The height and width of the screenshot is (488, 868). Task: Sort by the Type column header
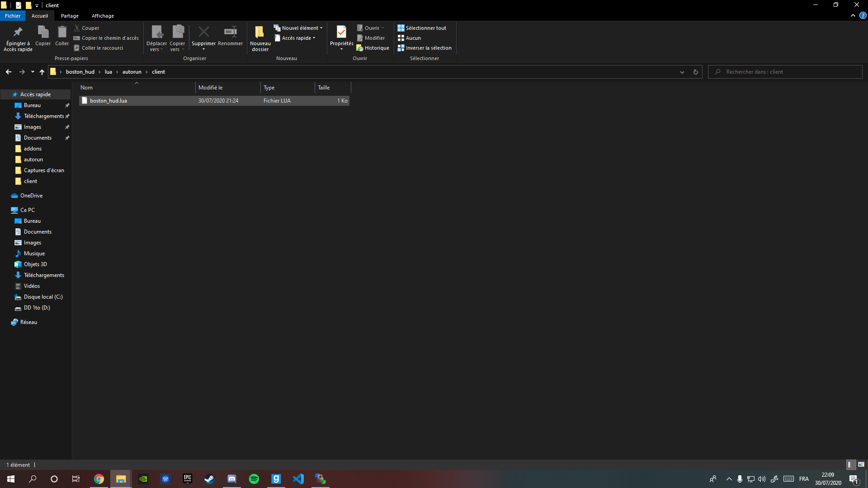coord(288,88)
